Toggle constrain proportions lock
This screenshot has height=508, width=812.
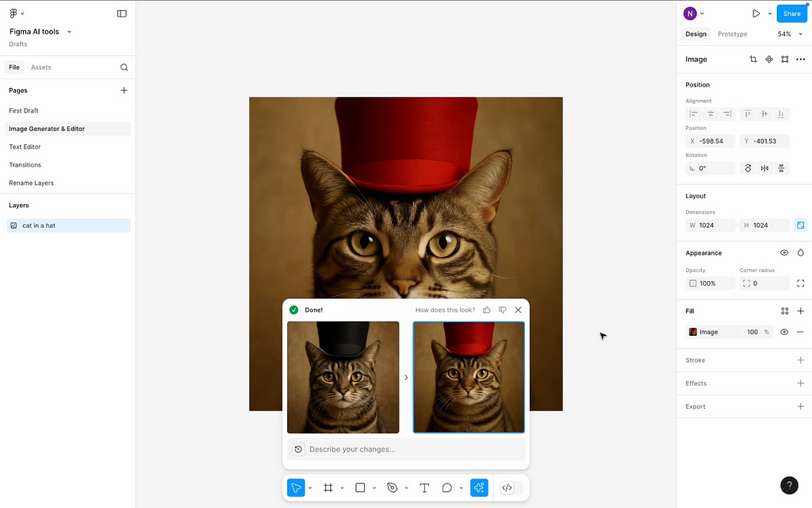(x=801, y=225)
